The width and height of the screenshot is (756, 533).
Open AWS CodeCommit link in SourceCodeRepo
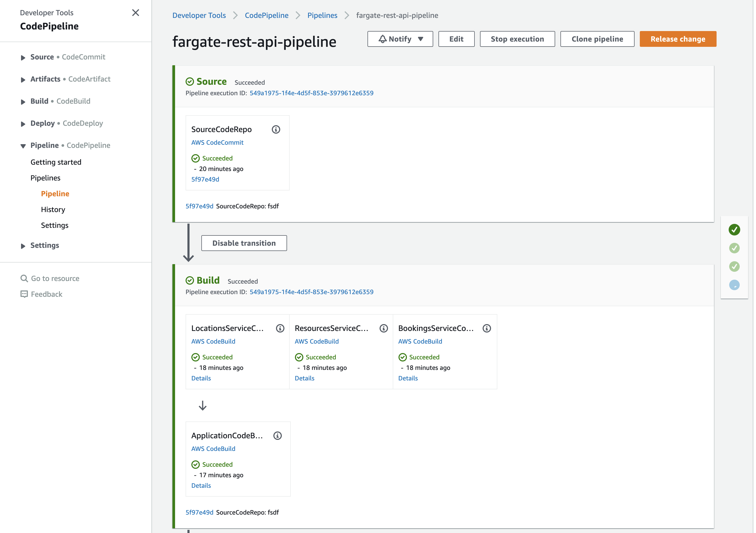(x=217, y=142)
